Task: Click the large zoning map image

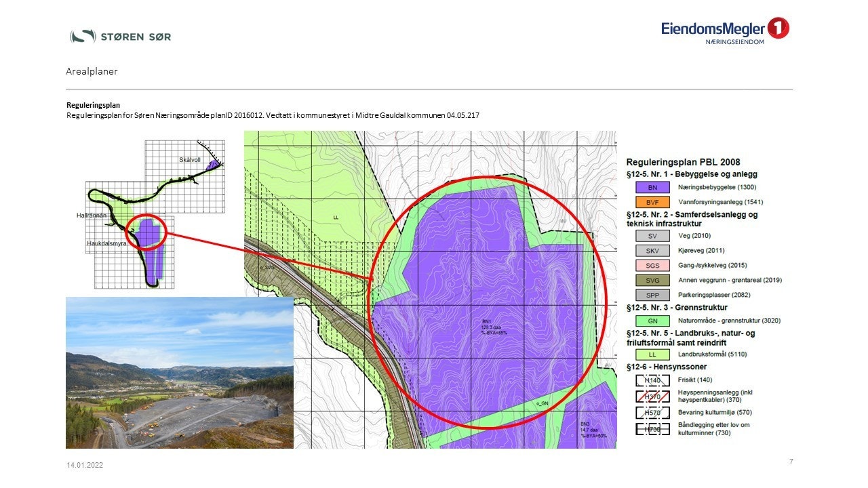Action: click(431, 289)
